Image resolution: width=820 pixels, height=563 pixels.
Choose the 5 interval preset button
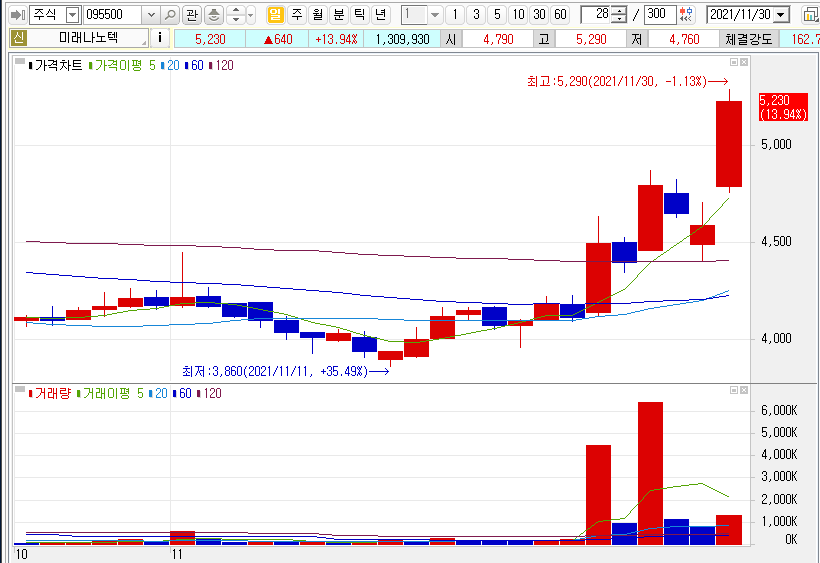tap(497, 15)
